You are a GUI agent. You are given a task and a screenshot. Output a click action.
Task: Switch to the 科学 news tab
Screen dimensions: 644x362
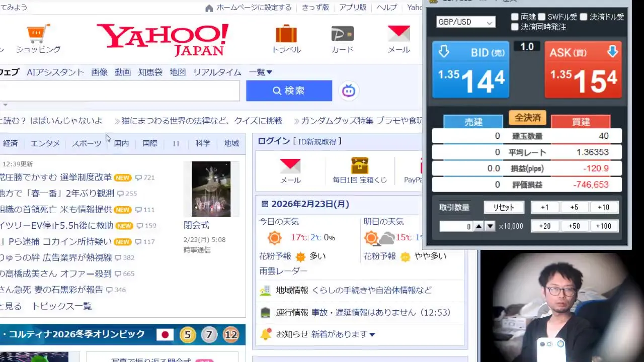click(x=203, y=143)
